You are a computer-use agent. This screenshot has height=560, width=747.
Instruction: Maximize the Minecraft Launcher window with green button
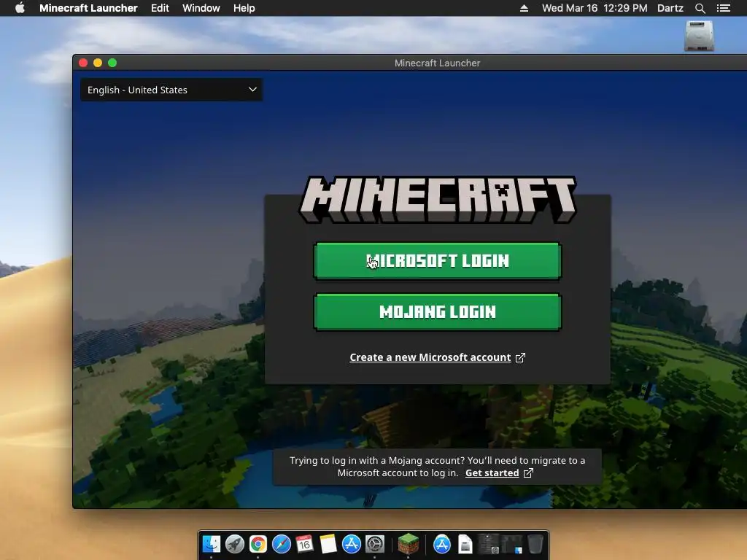pyautogui.click(x=112, y=63)
